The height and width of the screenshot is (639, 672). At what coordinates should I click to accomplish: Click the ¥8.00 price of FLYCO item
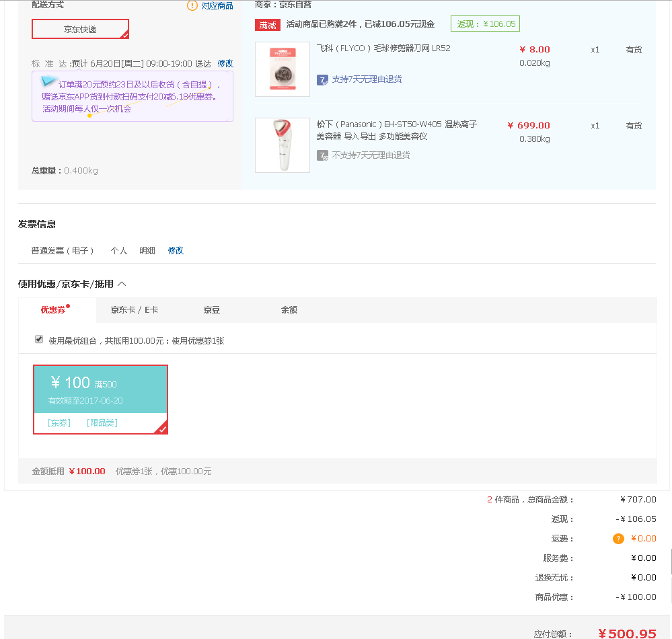click(x=534, y=49)
